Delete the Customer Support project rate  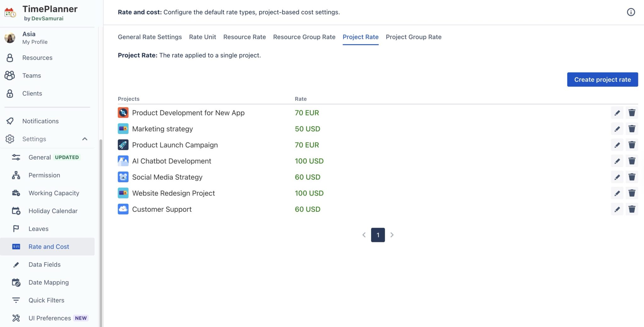(631, 209)
